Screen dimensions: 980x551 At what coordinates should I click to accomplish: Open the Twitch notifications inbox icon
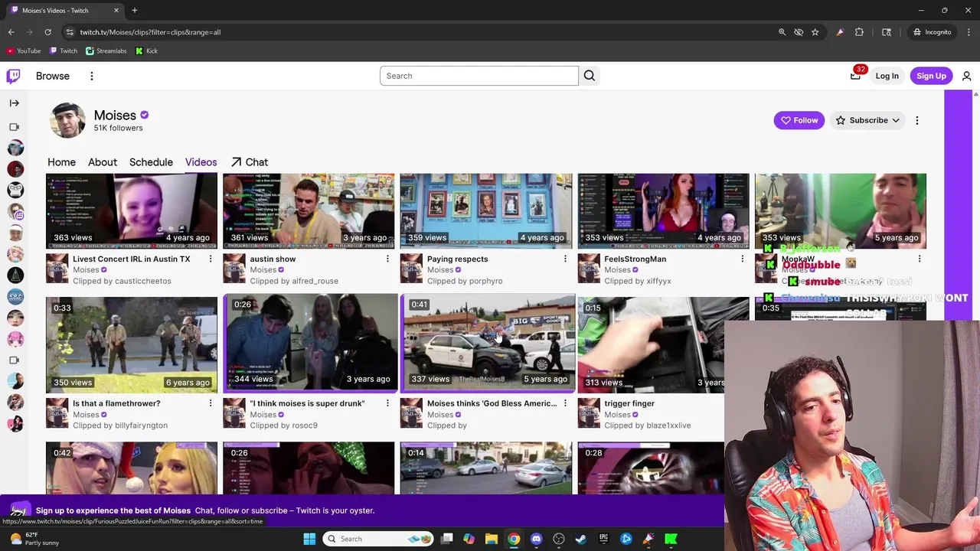click(856, 76)
